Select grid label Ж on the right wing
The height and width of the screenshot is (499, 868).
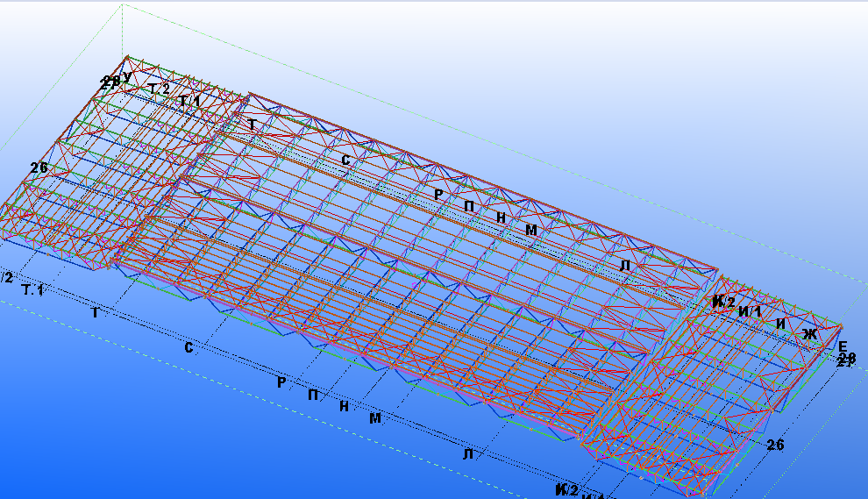click(809, 333)
